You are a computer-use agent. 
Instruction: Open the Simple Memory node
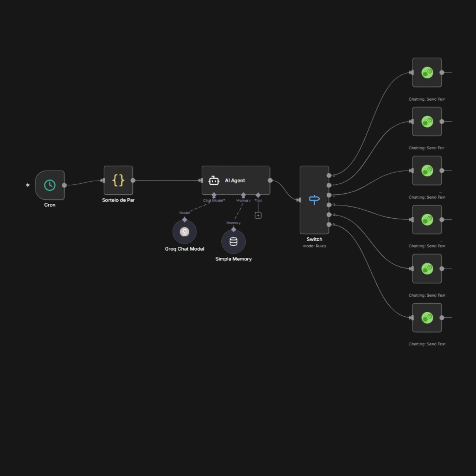click(233, 242)
